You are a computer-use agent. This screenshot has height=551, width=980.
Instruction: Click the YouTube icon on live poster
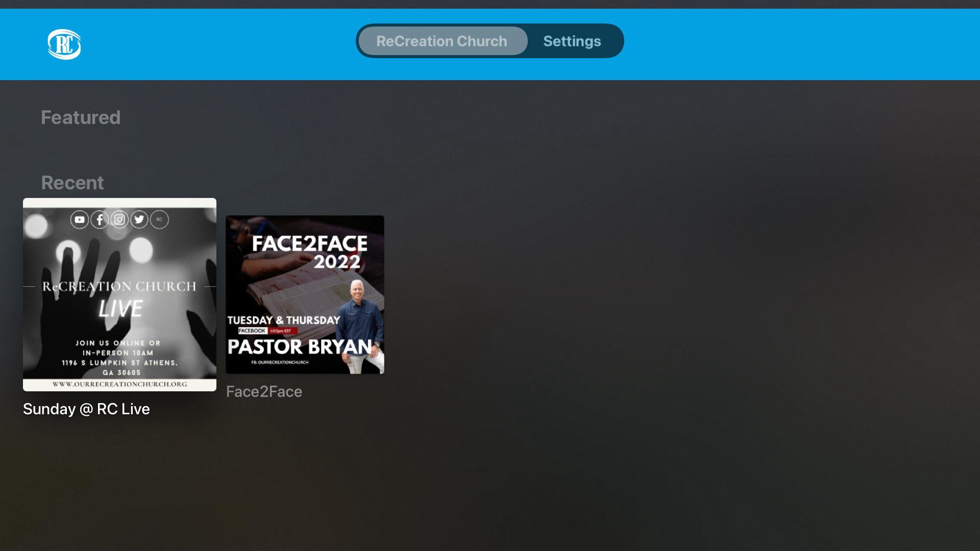pos(80,220)
